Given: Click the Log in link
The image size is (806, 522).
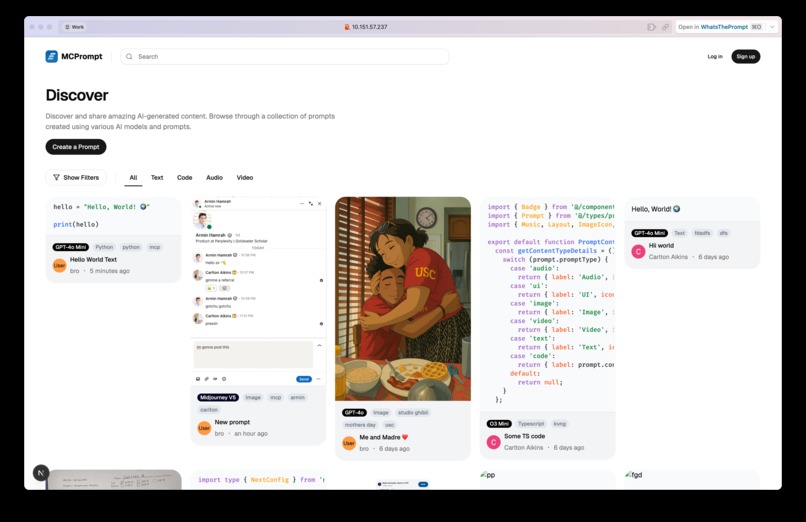Looking at the screenshot, I should [x=715, y=57].
